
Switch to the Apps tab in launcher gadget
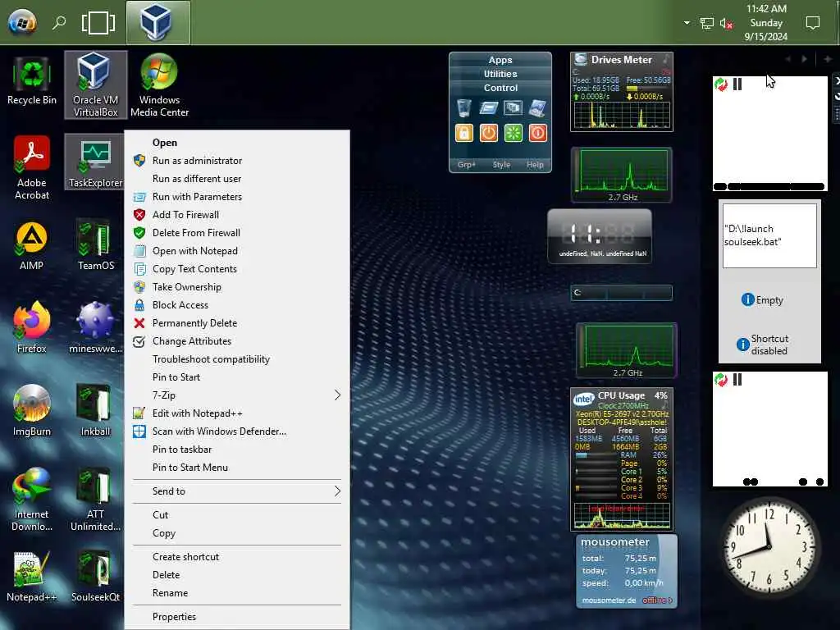click(x=500, y=60)
